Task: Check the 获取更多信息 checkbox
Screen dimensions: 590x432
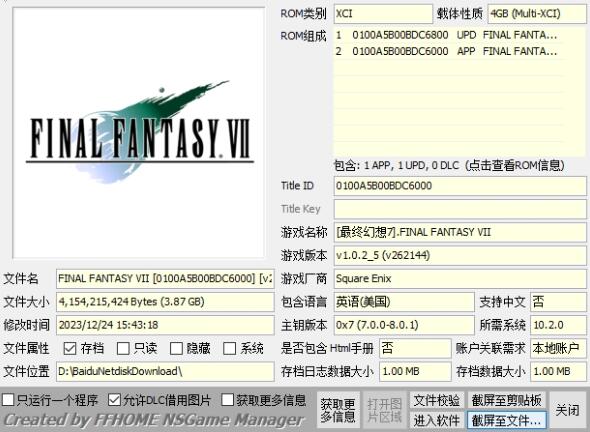Action: (228, 400)
